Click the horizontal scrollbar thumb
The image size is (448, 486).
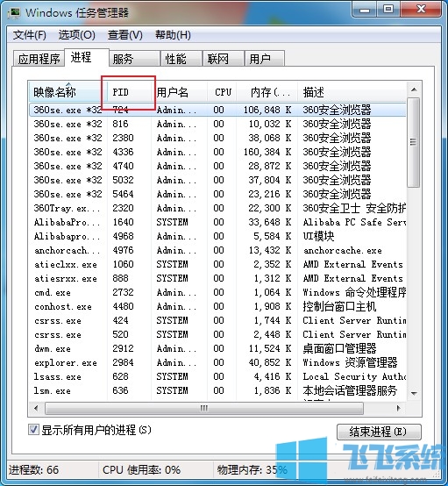click(204, 408)
